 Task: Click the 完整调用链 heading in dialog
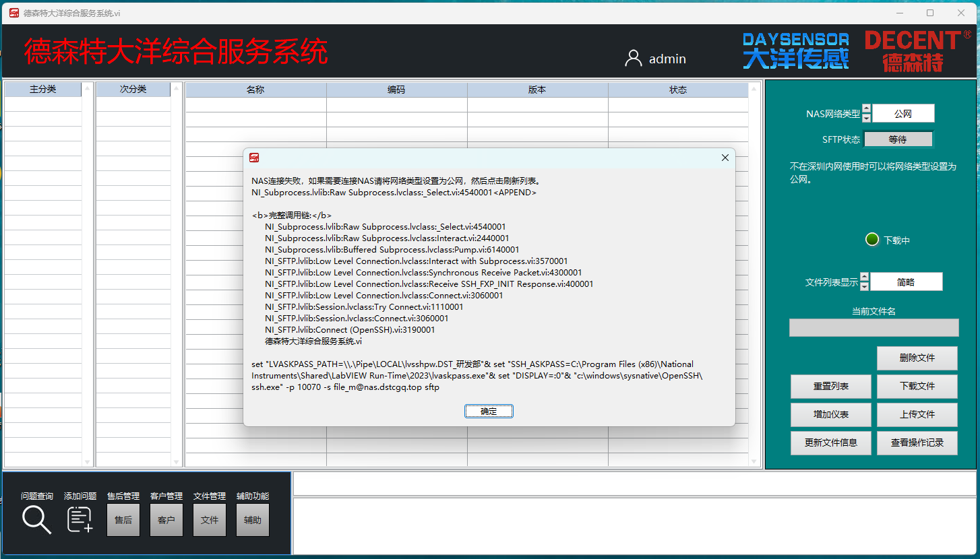(x=291, y=215)
